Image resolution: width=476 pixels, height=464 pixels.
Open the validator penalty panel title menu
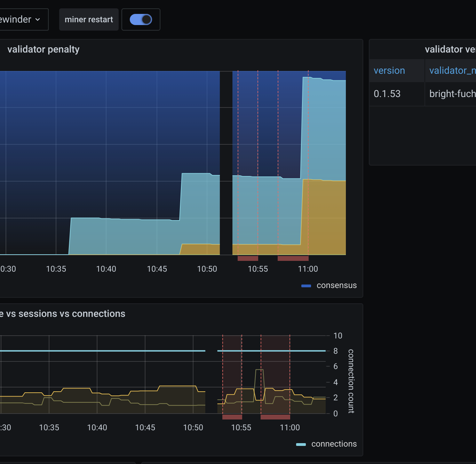[43, 49]
